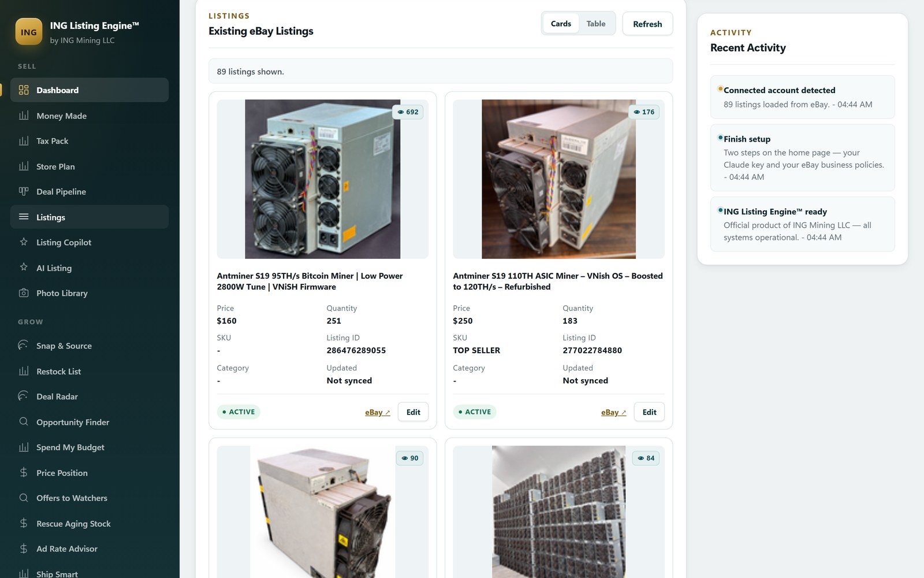This screenshot has width=924, height=578.
Task: Click the 90 views eye badge
Action: [x=410, y=458]
